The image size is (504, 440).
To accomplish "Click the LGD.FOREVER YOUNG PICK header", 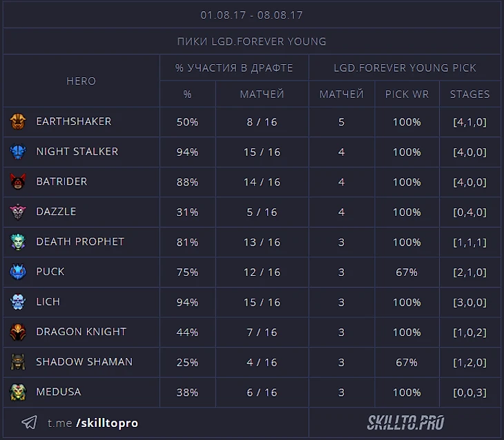I will (x=405, y=68).
